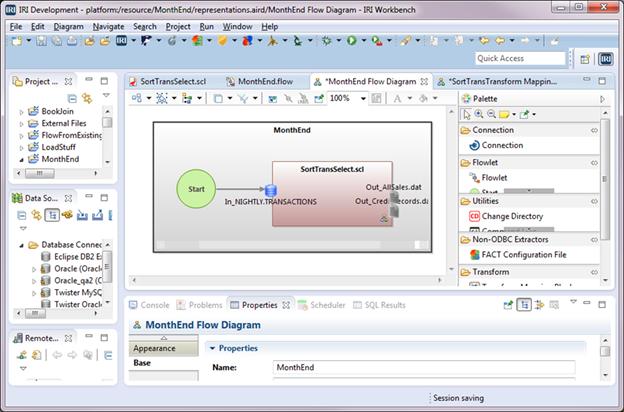Click the Save disk icon in main toolbar
624x412 pixels.
coord(41,40)
